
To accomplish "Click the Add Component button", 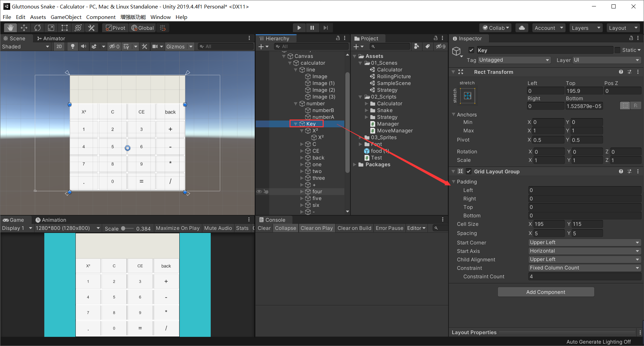I will 546,292.
